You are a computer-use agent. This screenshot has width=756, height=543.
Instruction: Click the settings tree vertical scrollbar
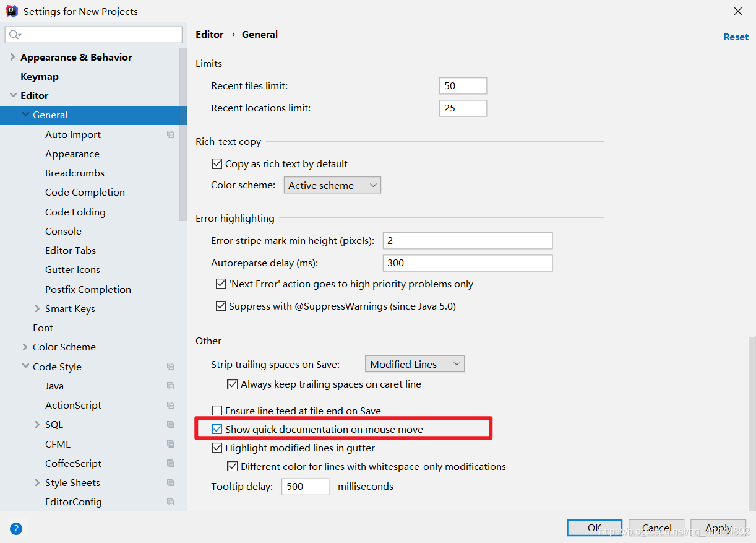[x=183, y=133]
